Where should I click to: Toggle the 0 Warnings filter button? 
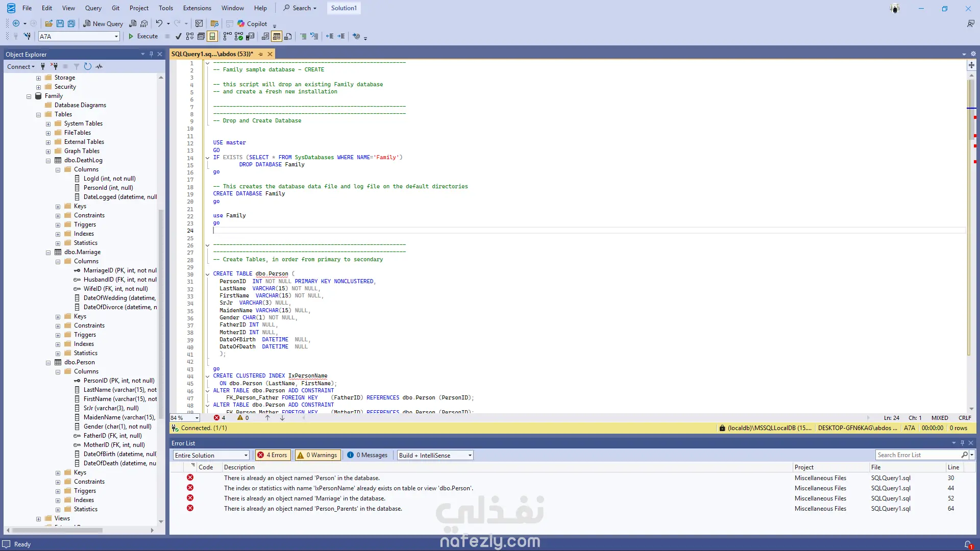pyautogui.click(x=317, y=455)
